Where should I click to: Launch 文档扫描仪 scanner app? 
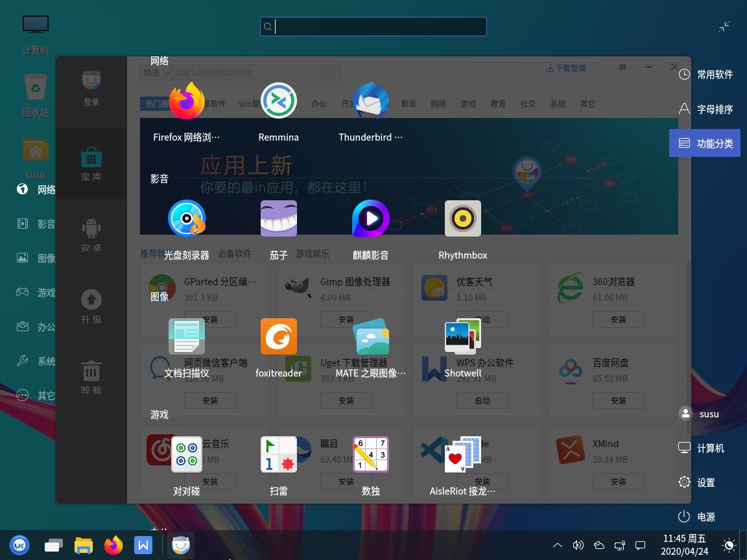coord(186,336)
